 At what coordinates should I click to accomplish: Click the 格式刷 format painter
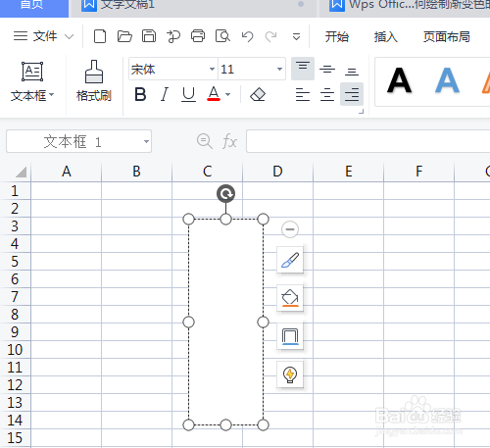pos(94,81)
